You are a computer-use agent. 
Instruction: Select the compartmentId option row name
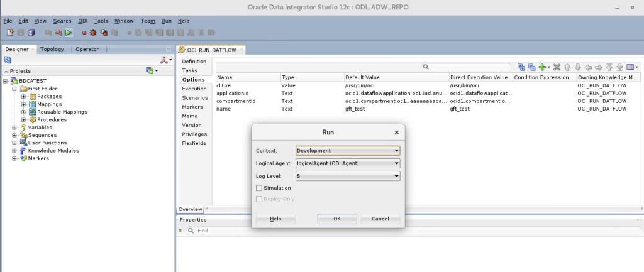[x=236, y=101]
